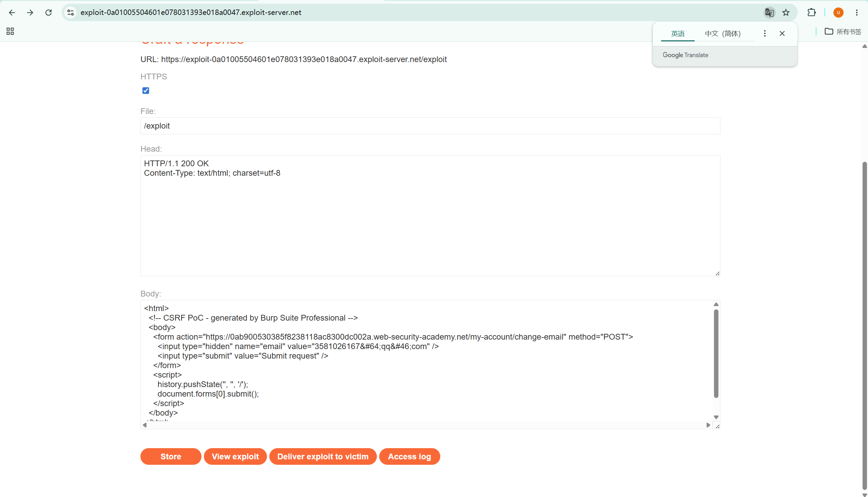Close the Google Translate popup
This screenshot has width=868, height=497.
782,34
